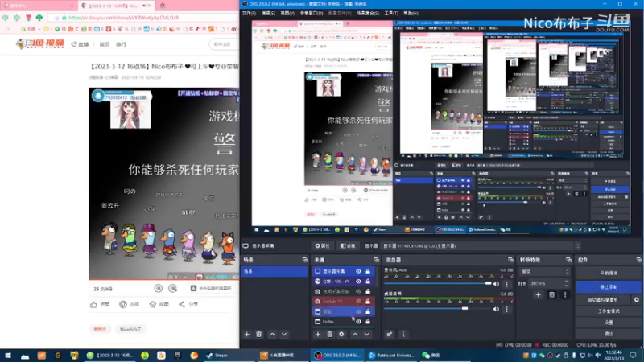Screen dimensions: 644x362
Task: Unlock the top display capture source
Action: (368, 271)
